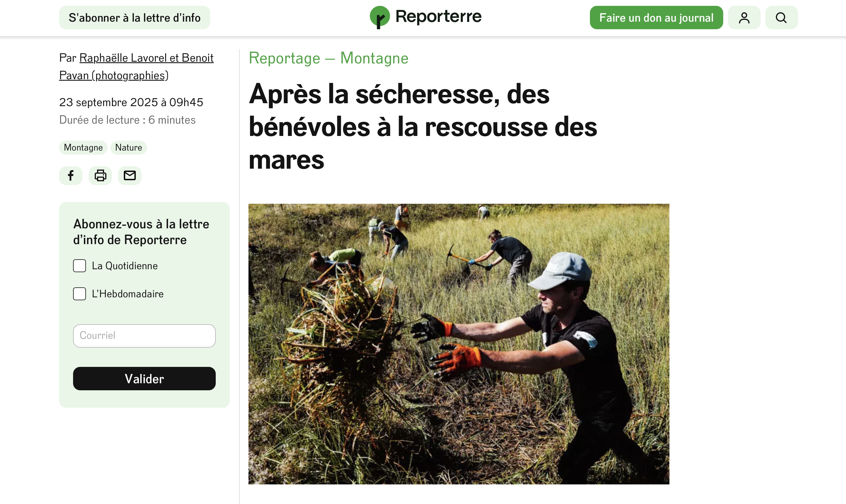Send article by email envelope icon
The width and height of the screenshot is (846, 504).
130,176
